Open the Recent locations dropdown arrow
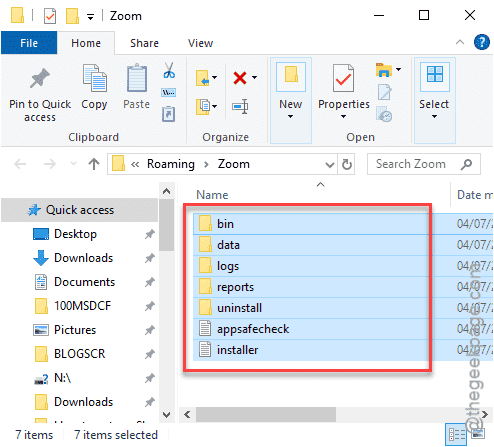This screenshot has width=494, height=447. tap(73, 164)
